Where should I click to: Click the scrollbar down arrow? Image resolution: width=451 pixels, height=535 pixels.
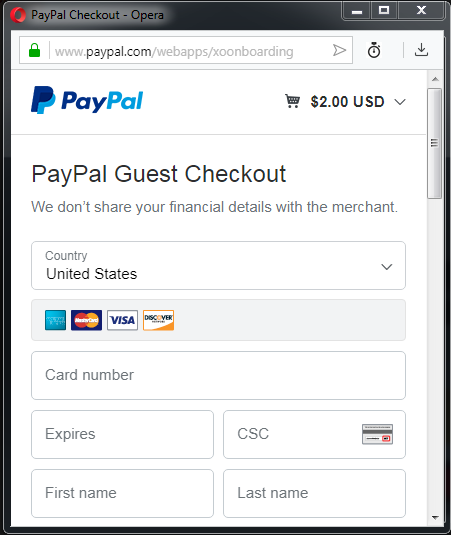coord(435,518)
